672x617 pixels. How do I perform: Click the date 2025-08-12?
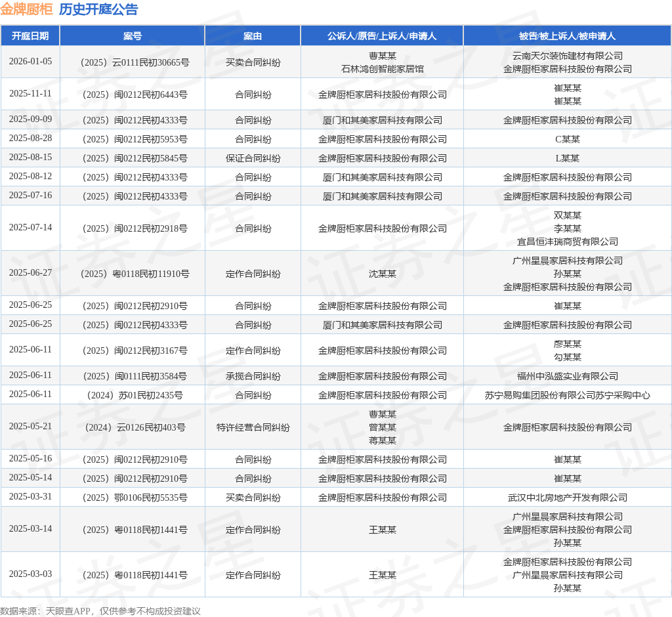pyautogui.click(x=30, y=176)
